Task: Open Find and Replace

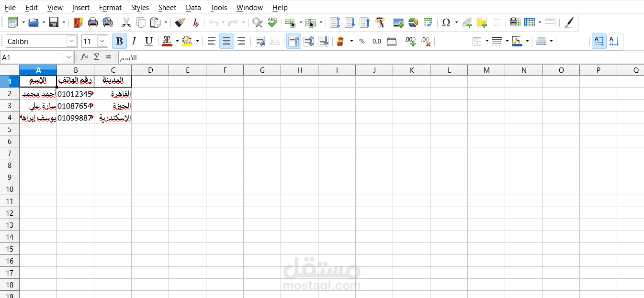Action: point(258,22)
